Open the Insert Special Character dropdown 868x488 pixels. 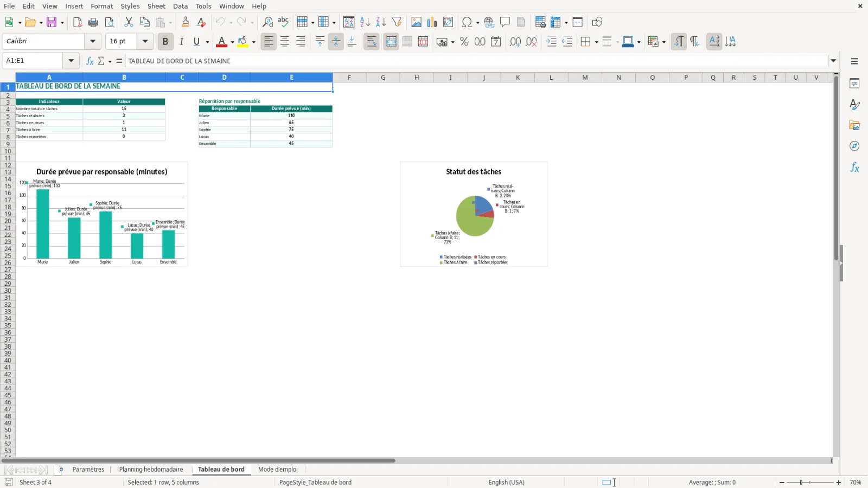coord(477,23)
